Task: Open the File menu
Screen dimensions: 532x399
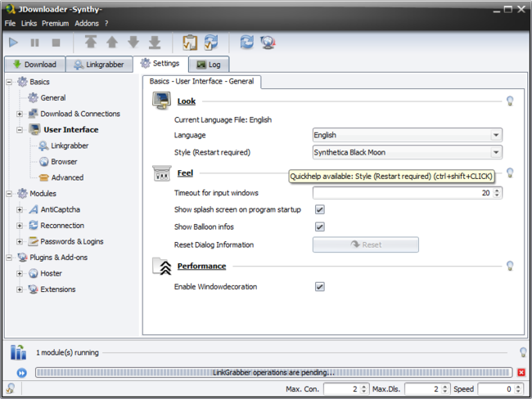Action: pyautogui.click(x=10, y=23)
